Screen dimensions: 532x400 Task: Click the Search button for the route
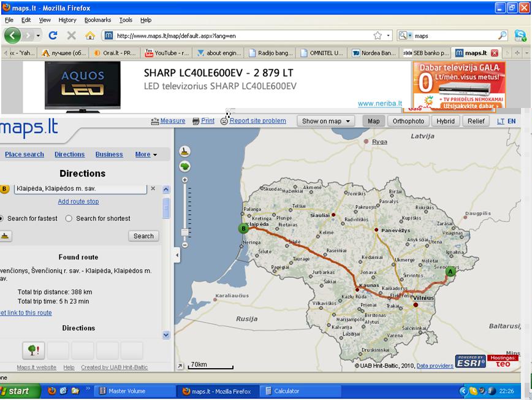[x=143, y=236]
